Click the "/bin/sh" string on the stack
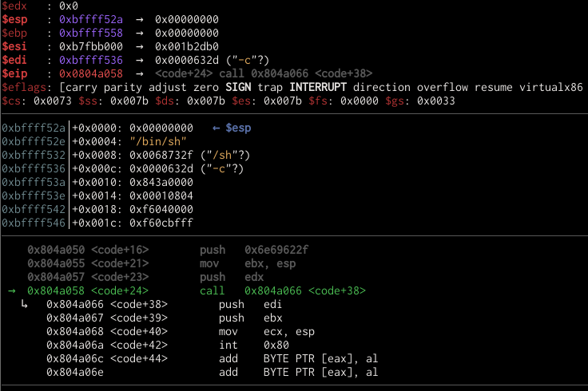588x391 pixels. pos(157,141)
